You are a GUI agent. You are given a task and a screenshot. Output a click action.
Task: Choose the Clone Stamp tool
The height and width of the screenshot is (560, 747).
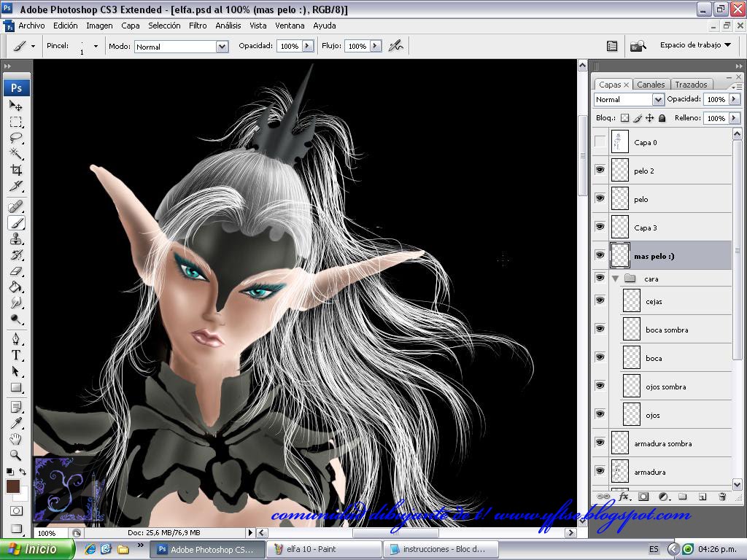coord(16,238)
